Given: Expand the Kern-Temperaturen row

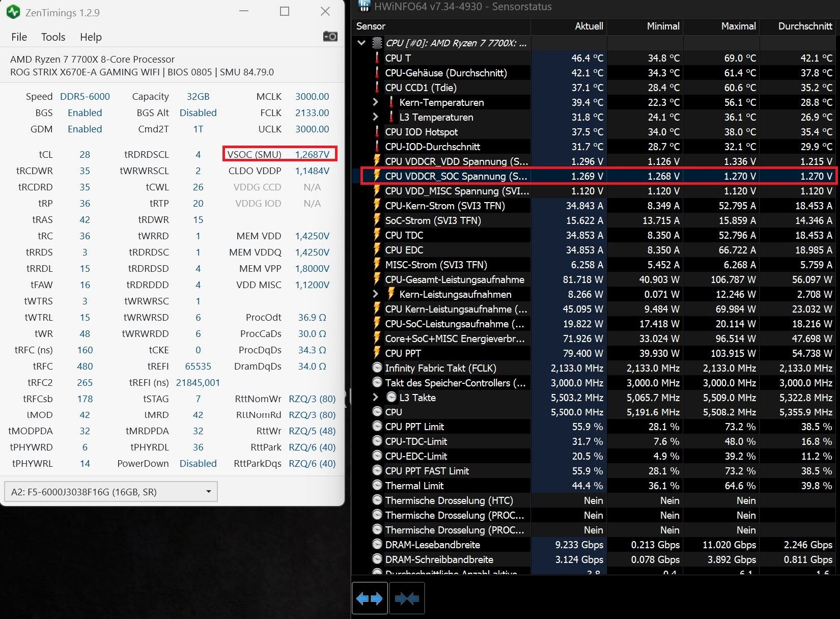Looking at the screenshot, I should click(x=376, y=102).
